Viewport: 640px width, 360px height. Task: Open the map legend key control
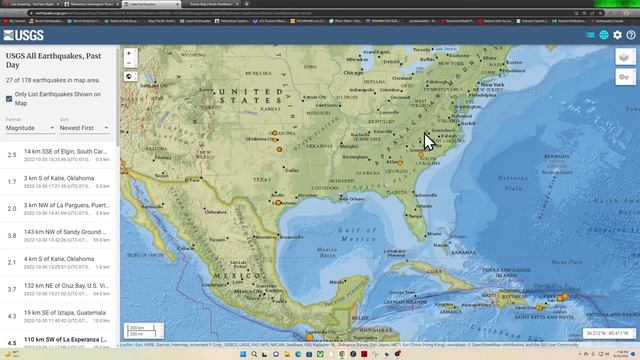pos(625,77)
